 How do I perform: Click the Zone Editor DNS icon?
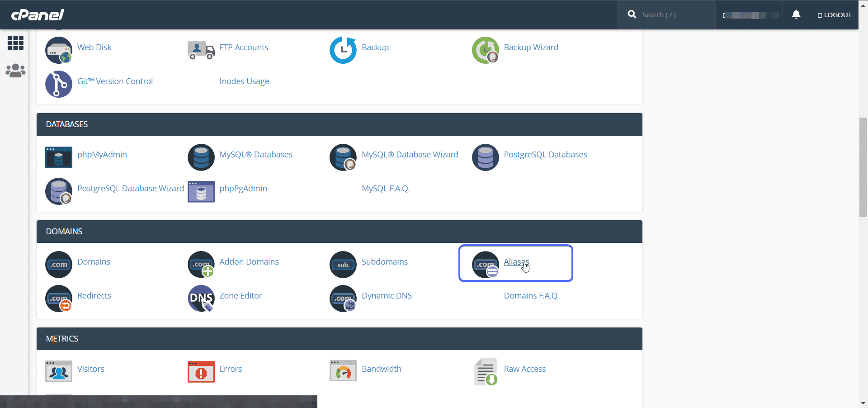coord(201,299)
